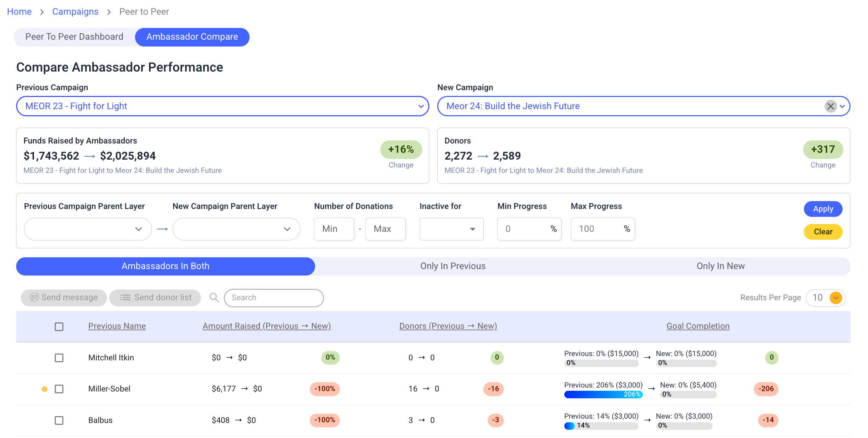868x438 pixels.
Task: Check the Mitchell Itkin row checkbox
Action: 59,357
